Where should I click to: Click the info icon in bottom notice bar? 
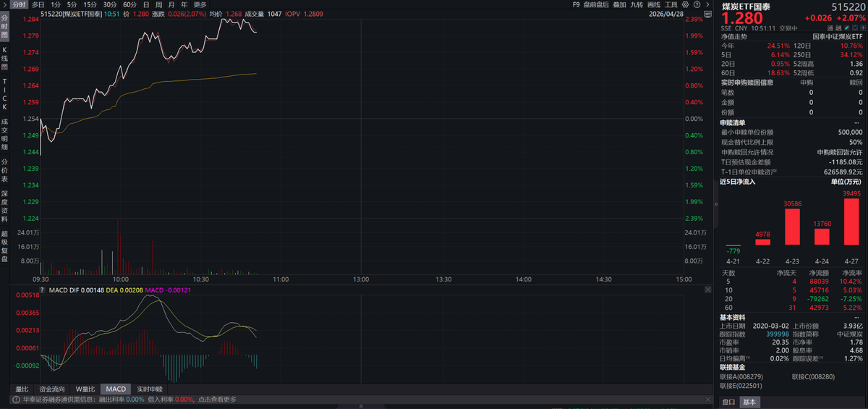(14, 399)
